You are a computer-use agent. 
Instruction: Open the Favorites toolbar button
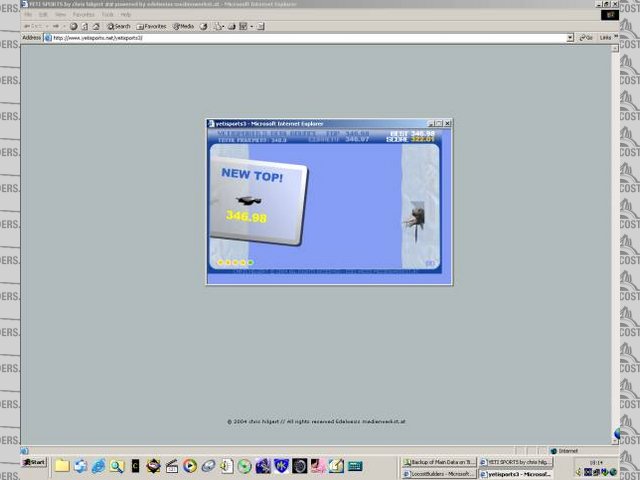pyautogui.click(x=152, y=26)
